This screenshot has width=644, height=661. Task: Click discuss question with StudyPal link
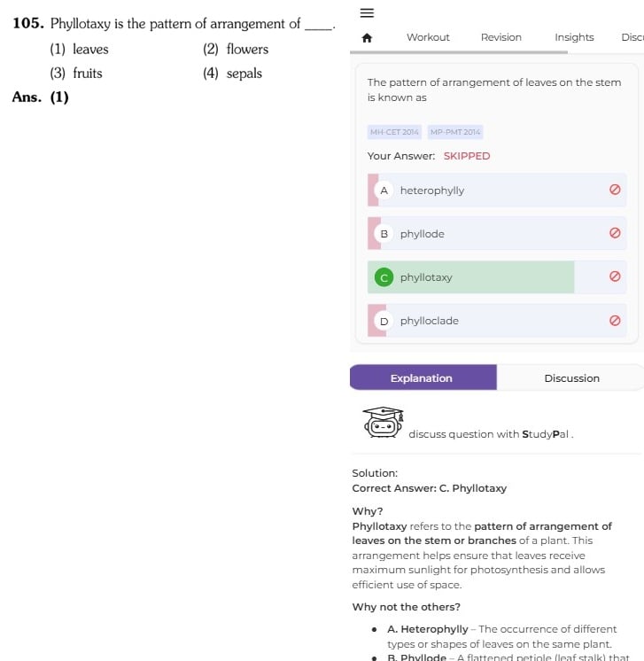pos(491,434)
